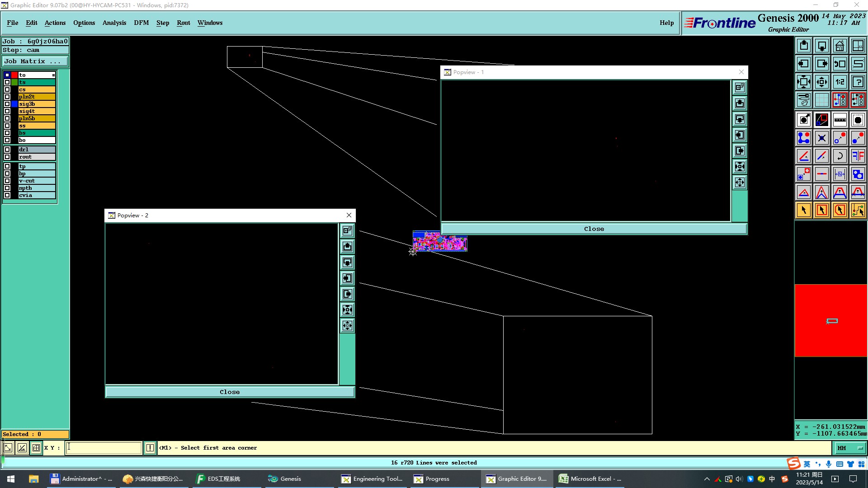Click the blue color swatch of sig3b
Viewport: 868px width, 488px height.
pos(14,104)
